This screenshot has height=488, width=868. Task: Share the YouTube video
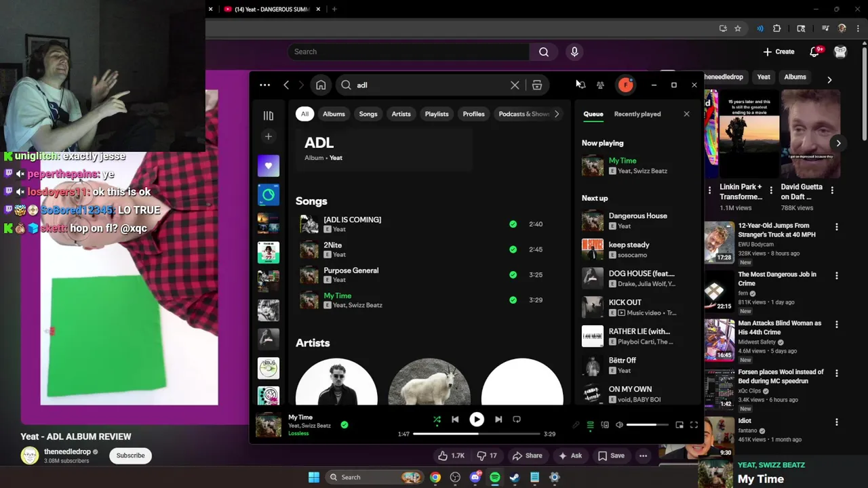[528, 455]
